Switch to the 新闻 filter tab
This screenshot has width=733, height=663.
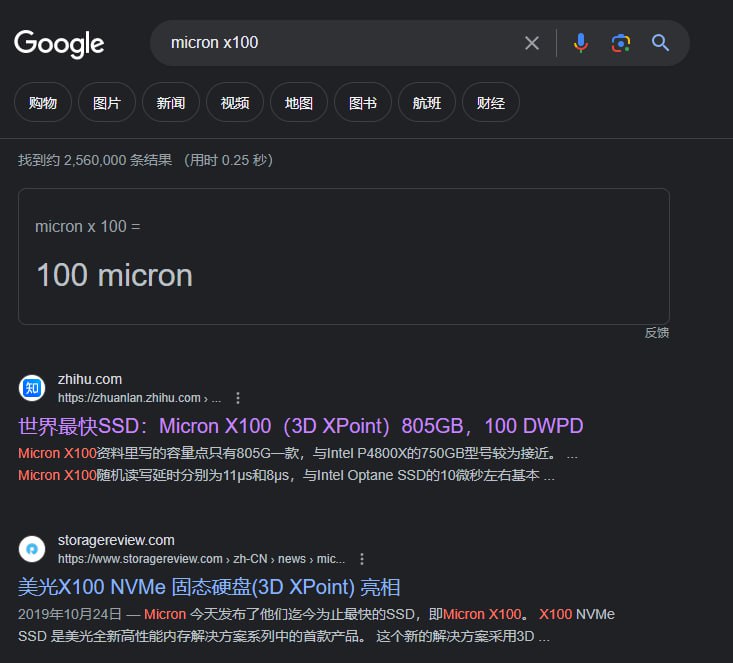(x=171, y=102)
